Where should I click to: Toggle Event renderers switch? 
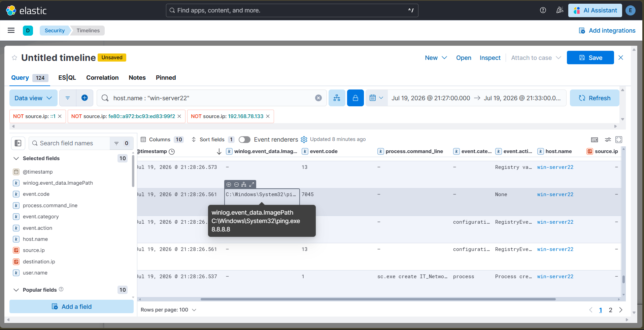pyautogui.click(x=244, y=140)
